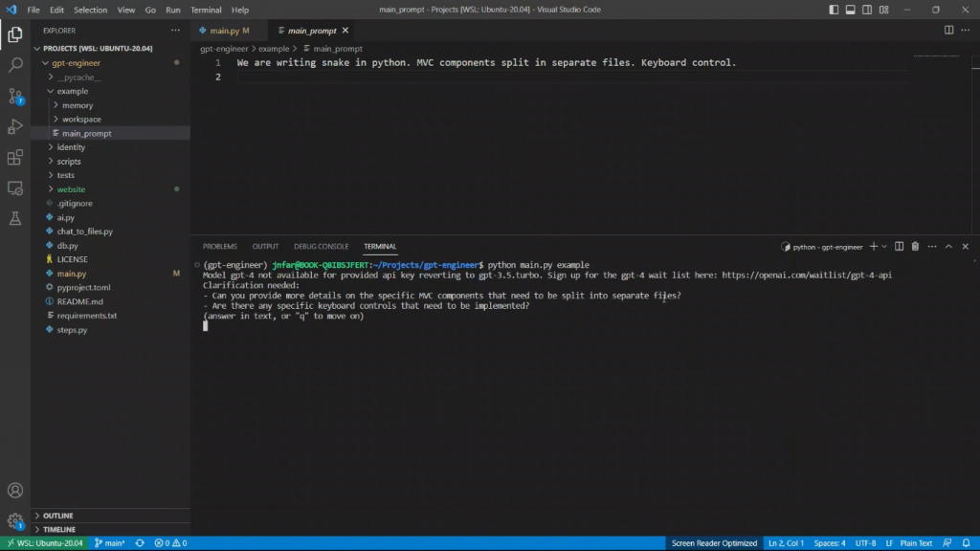Collapse the gpt-engineer folder
980x551 pixels.
77,62
